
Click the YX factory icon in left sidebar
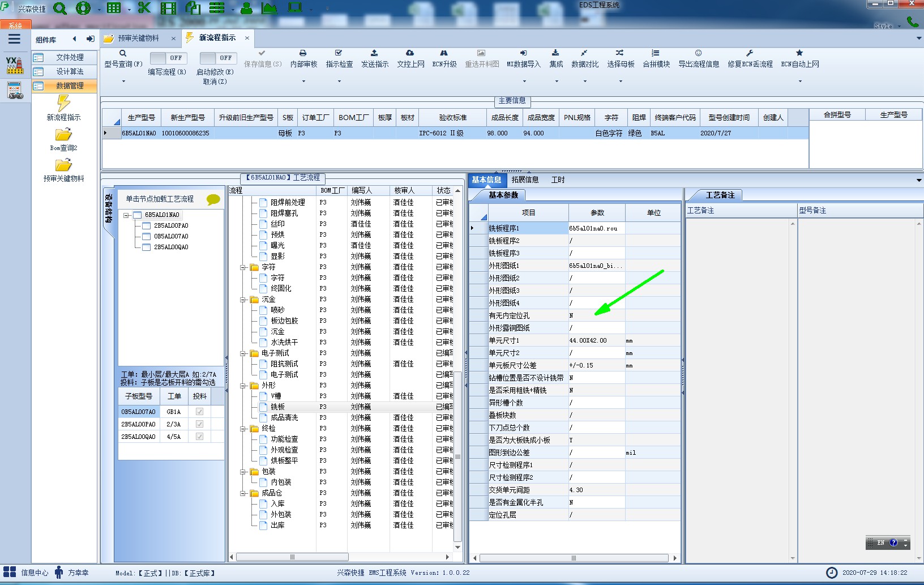15,65
